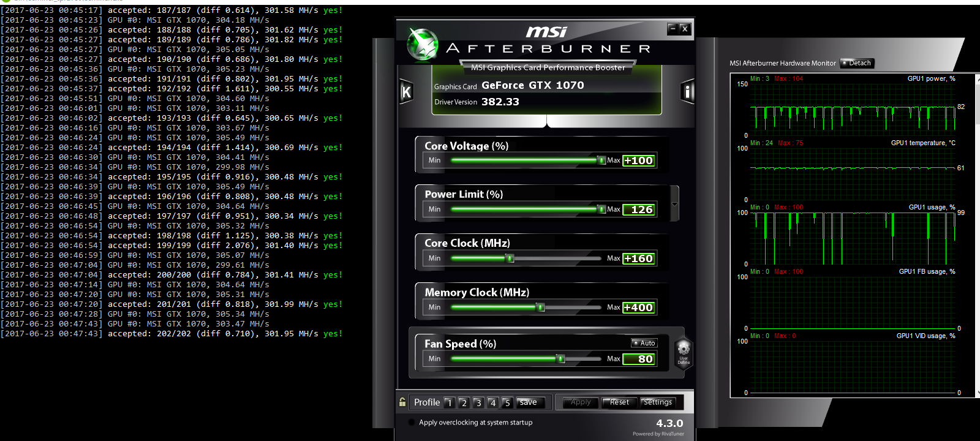
Task: Expand the Power Limit side arrow
Action: click(674, 204)
